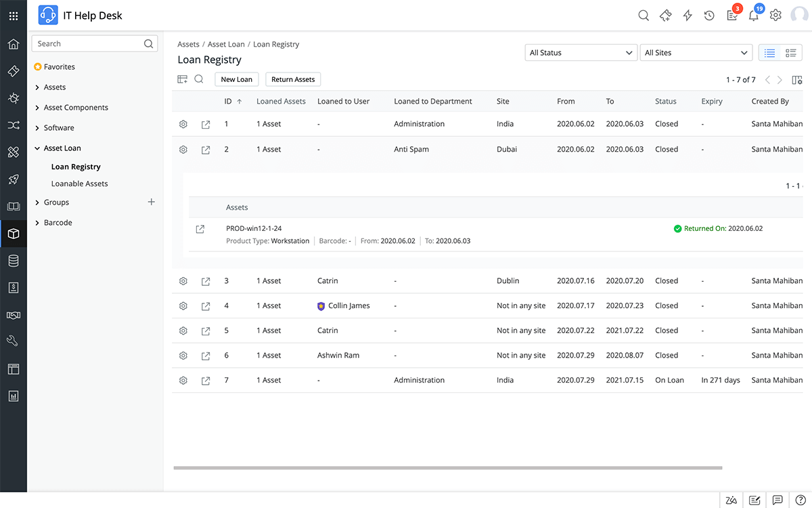Image resolution: width=812 pixels, height=508 pixels.
Task: Open the global search magnifier in header
Action: pyautogui.click(x=644, y=16)
